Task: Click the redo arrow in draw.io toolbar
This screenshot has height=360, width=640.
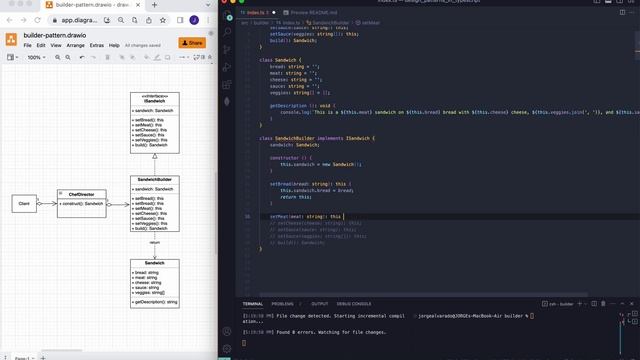Action: click(93, 58)
